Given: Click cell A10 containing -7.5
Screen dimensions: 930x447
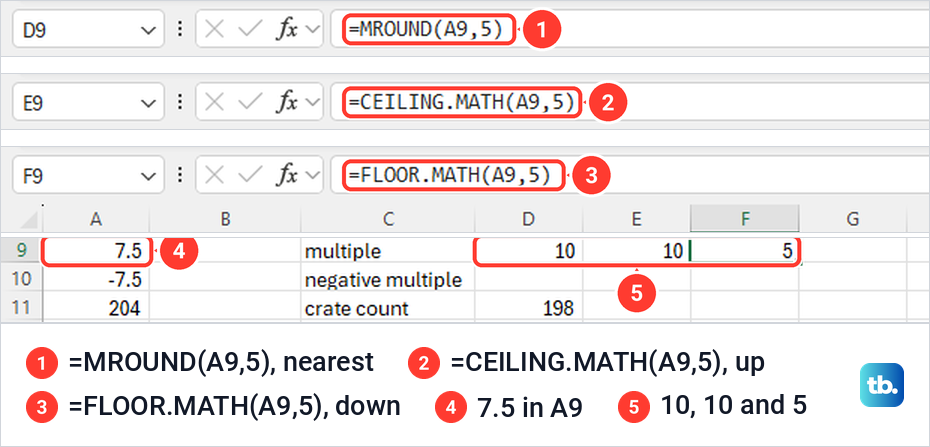Looking at the screenshot, I should point(96,279).
